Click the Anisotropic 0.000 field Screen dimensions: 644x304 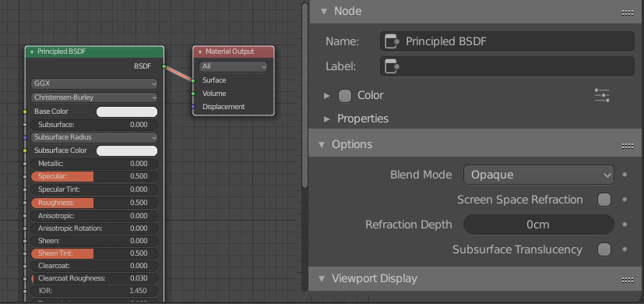pos(94,216)
